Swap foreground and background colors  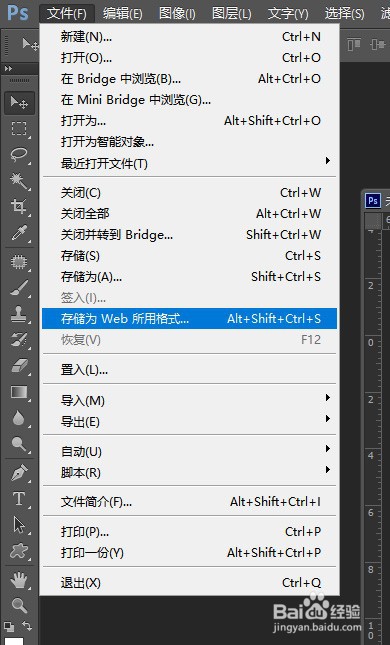click(27, 626)
